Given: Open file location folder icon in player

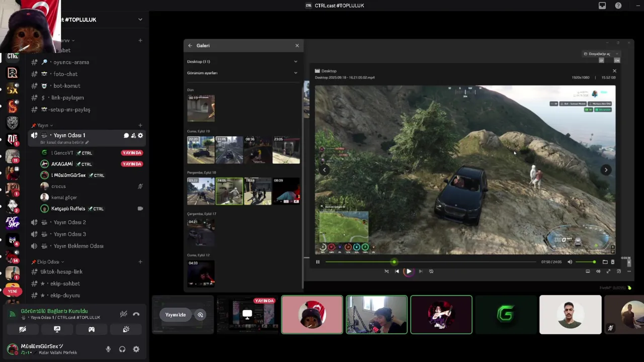Looking at the screenshot, I should click(x=605, y=262).
